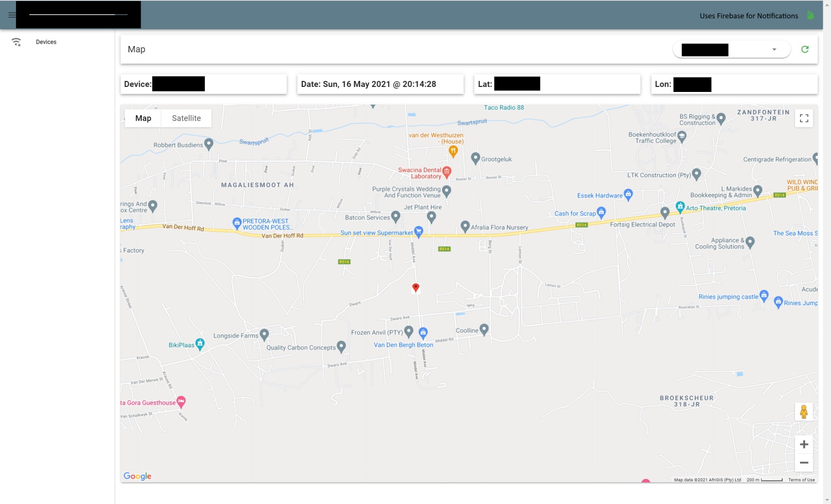Click the Lat coordinate field
Viewport: 831px width, 504px height.
[x=557, y=84]
